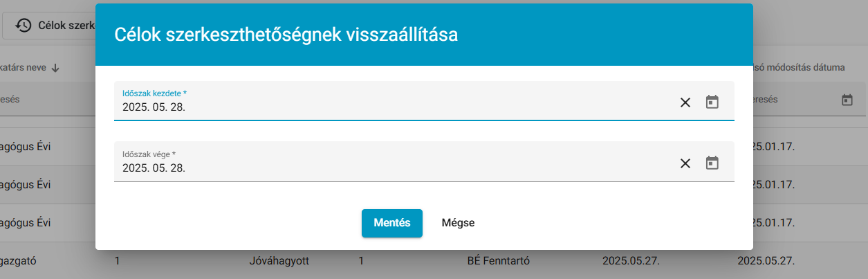Click sort arrow beside munkatárs neve column
Screen dimensions: 868x279
[x=55, y=68]
